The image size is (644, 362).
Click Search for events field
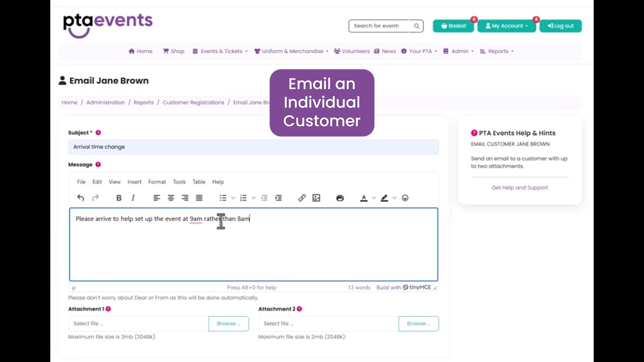pyautogui.click(x=379, y=26)
